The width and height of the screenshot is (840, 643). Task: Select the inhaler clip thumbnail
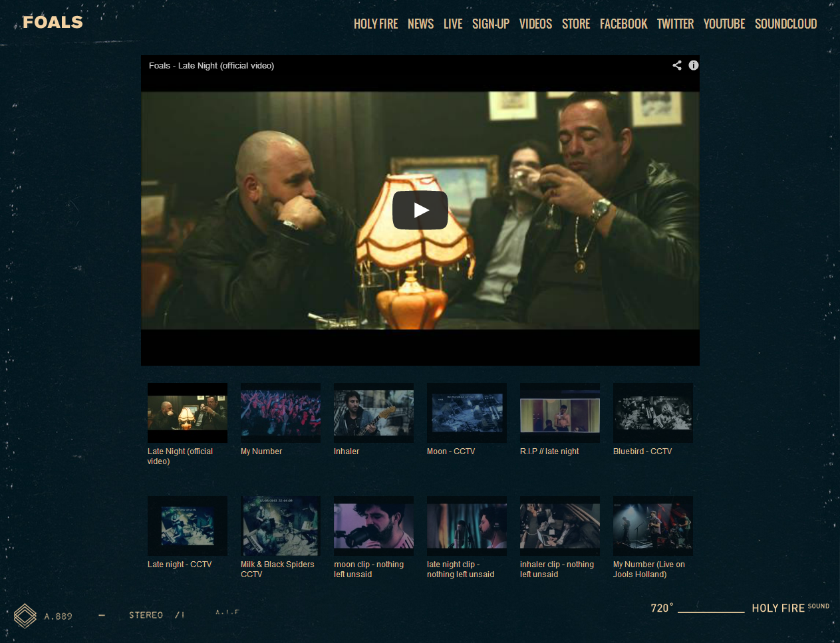click(x=560, y=526)
